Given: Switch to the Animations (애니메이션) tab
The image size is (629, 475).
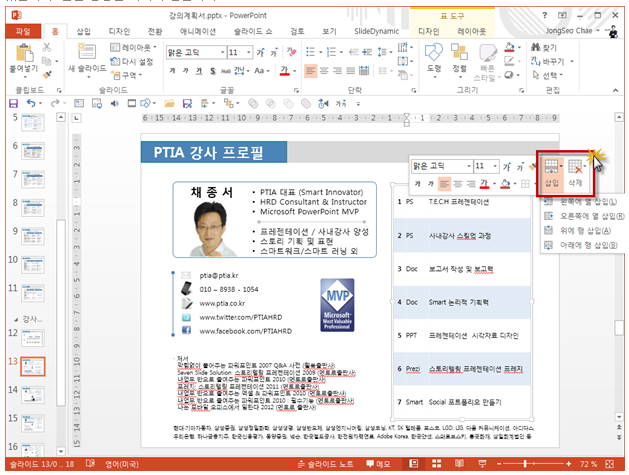Looking at the screenshot, I should 198,31.
